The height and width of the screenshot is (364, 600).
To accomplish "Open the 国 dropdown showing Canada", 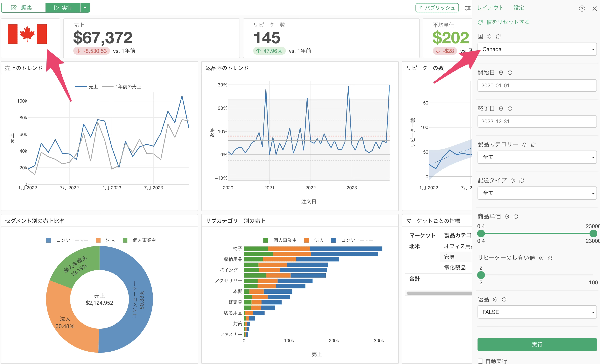I will coord(537,49).
